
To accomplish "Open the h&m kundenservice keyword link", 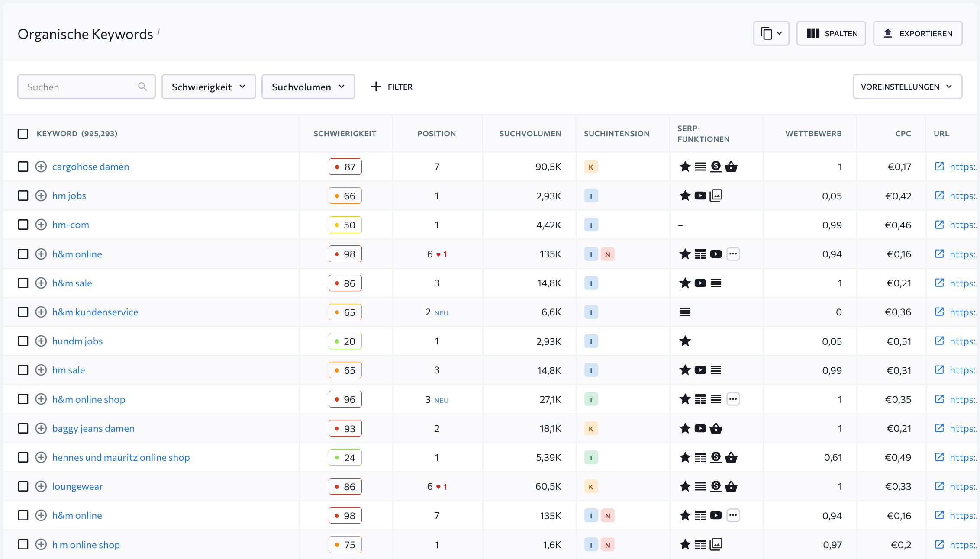I will pyautogui.click(x=95, y=312).
